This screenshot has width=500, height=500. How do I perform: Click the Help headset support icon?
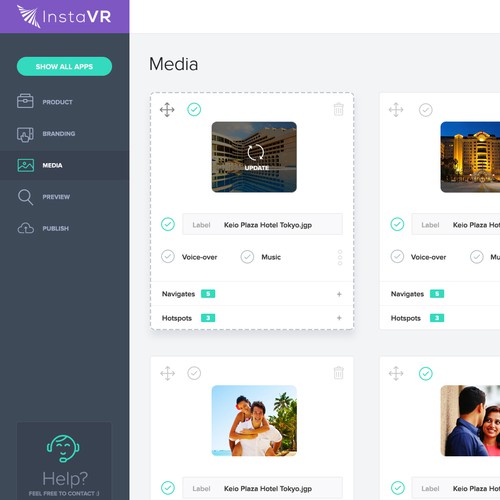tap(63, 448)
